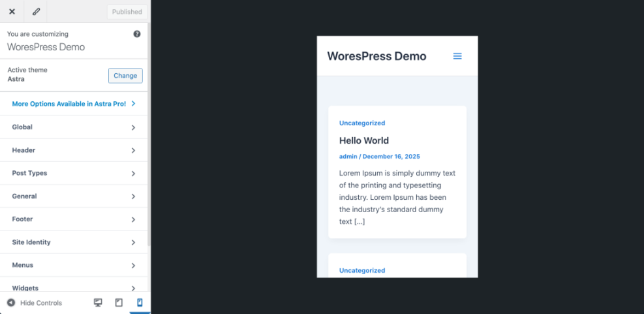This screenshot has width=644, height=314.
Task: Click the Published button
Action: point(127,12)
